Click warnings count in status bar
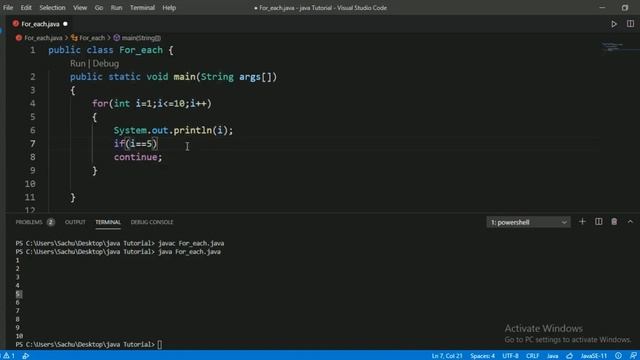Image resolution: width=640 pixels, height=360 pixels. (9, 356)
